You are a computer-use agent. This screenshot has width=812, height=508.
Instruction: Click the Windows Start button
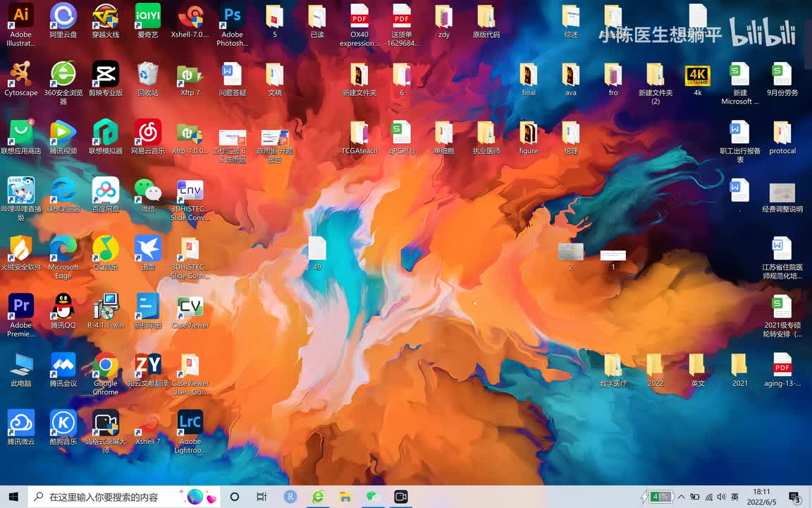click(13, 497)
